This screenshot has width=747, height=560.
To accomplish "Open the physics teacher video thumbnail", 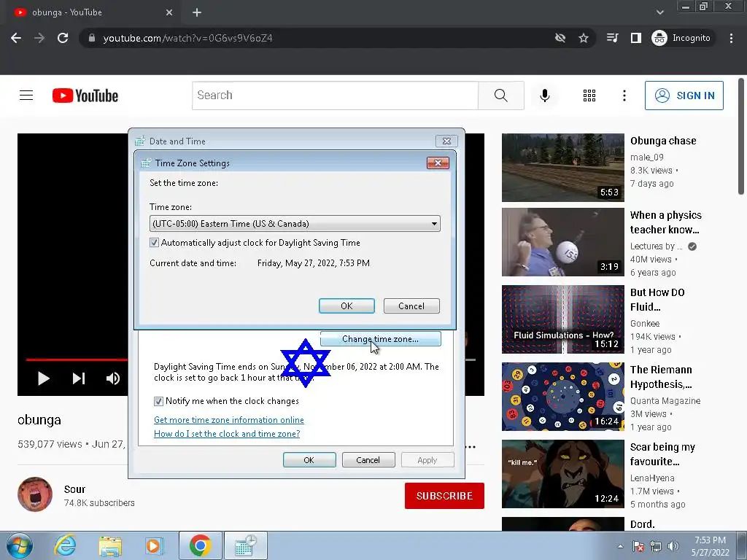I will click(562, 242).
